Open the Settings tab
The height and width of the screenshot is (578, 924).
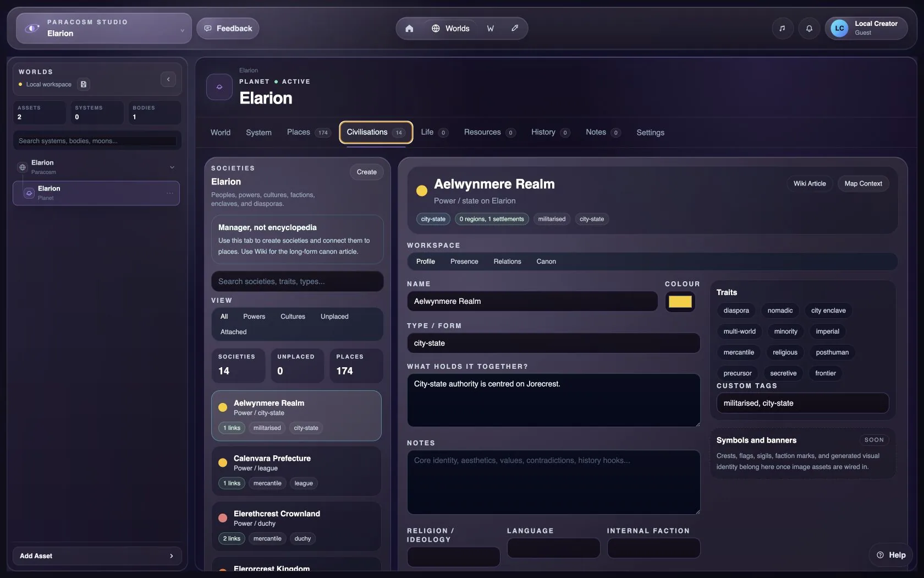click(x=650, y=133)
